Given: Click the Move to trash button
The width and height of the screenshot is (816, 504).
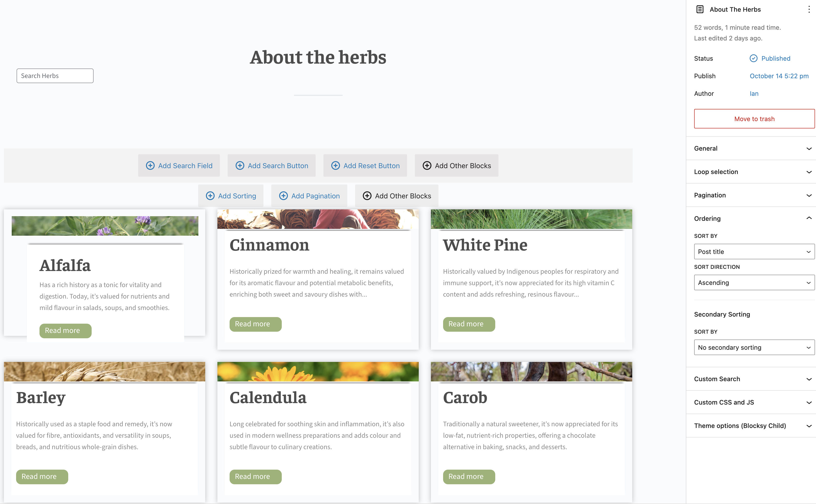Looking at the screenshot, I should point(754,119).
